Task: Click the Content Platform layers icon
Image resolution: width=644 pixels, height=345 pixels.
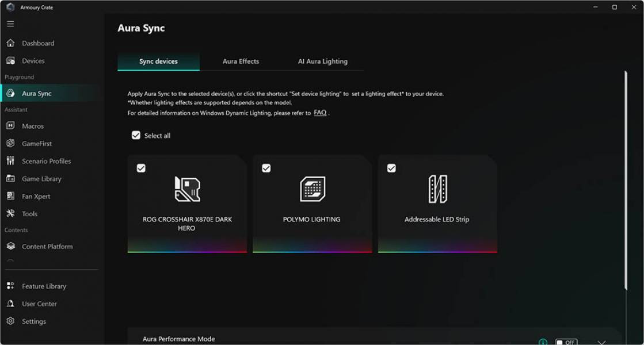Action: tap(11, 246)
